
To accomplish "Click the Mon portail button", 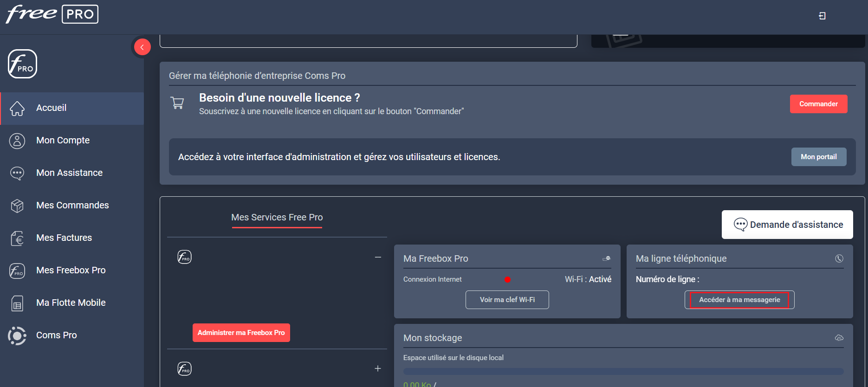I will [819, 157].
